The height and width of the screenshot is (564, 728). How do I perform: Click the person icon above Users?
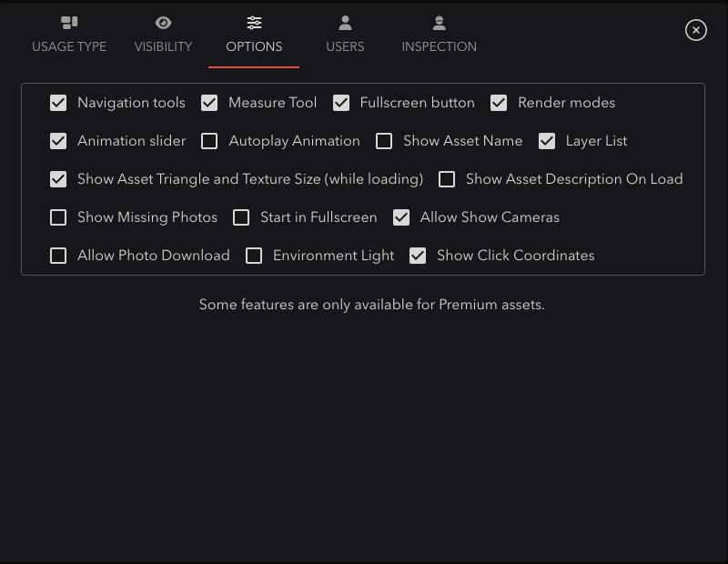[x=345, y=23]
